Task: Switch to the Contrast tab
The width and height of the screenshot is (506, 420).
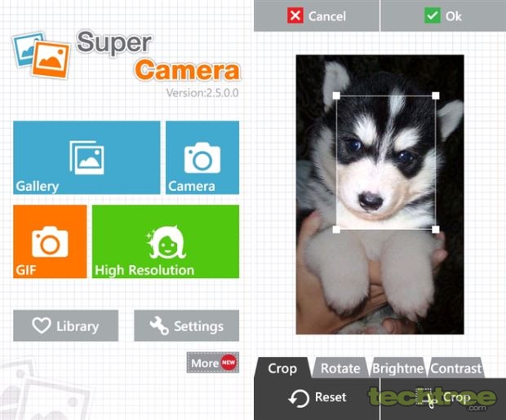Action: click(x=455, y=368)
